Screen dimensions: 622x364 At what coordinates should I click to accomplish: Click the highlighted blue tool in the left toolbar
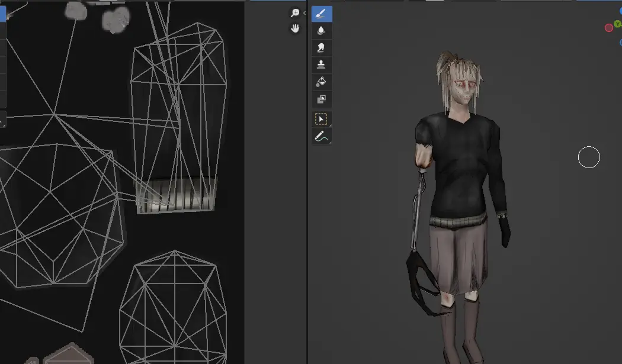(3, 14)
